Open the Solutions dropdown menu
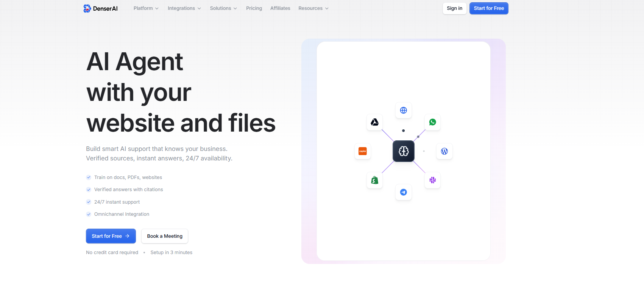 (223, 8)
